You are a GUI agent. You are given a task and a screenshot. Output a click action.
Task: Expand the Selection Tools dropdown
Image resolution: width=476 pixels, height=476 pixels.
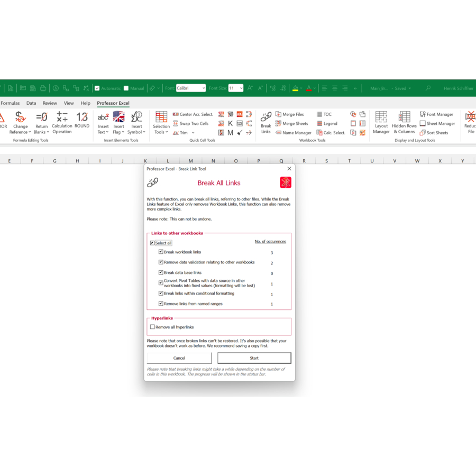161,132
